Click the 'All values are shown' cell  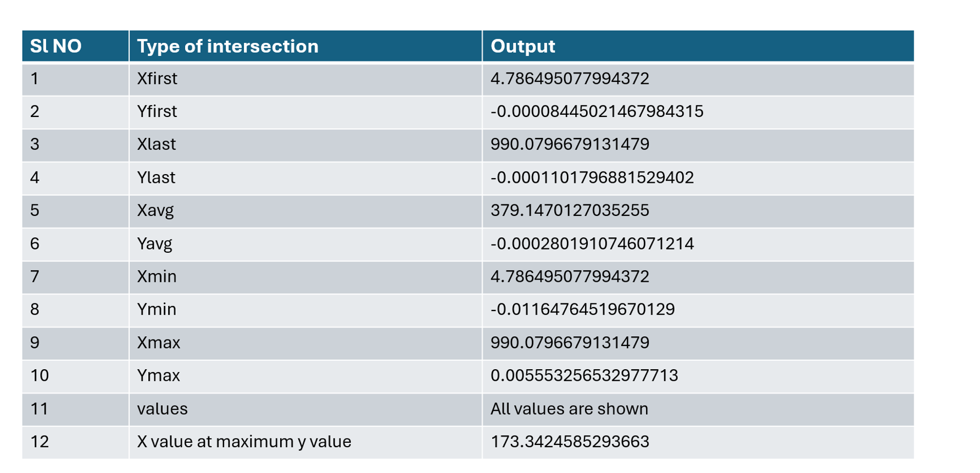(569, 409)
